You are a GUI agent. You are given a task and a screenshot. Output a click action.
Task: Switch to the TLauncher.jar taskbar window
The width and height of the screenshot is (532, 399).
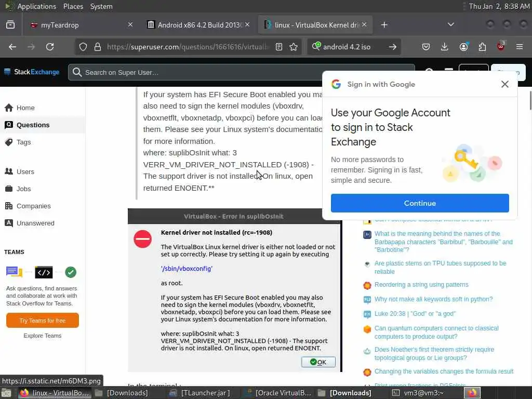click(x=200, y=393)
